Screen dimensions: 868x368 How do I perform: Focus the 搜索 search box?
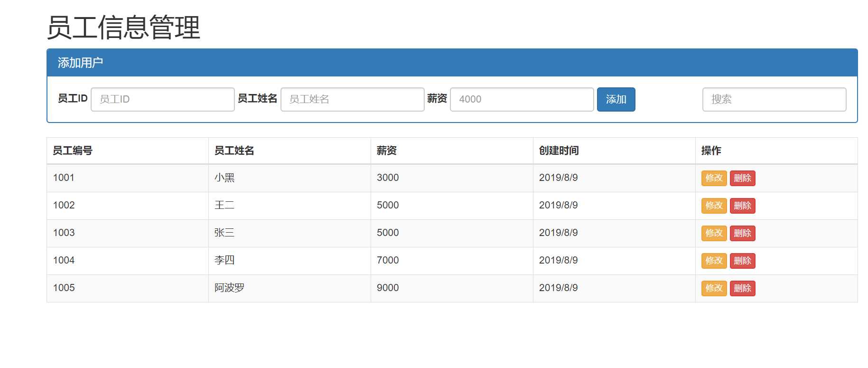pos(775,99)
